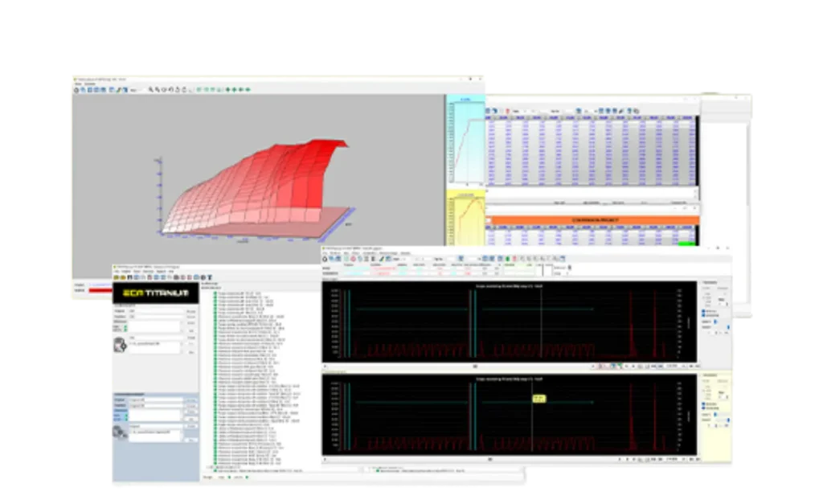Viewport: 823px width, 504px height.
Task: Open the first menu in 3D graph window
Action: pyautogui.click(x=78, y=84)
